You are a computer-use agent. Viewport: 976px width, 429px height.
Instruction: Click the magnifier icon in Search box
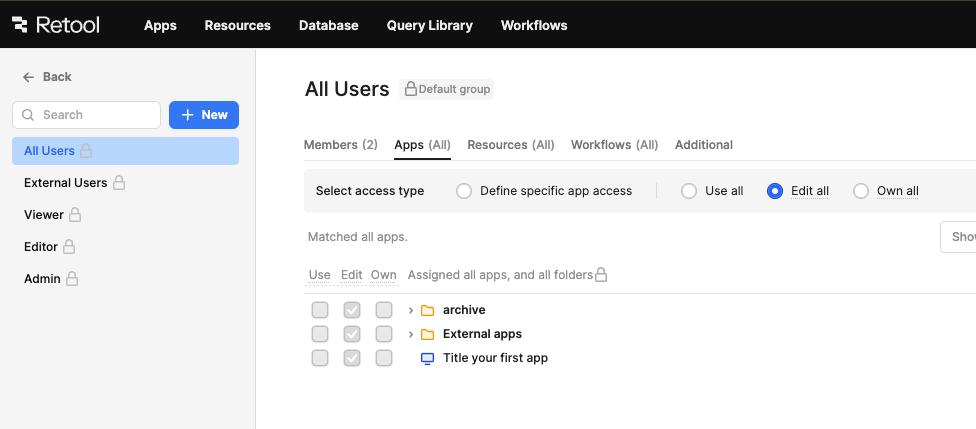point(27,115)
